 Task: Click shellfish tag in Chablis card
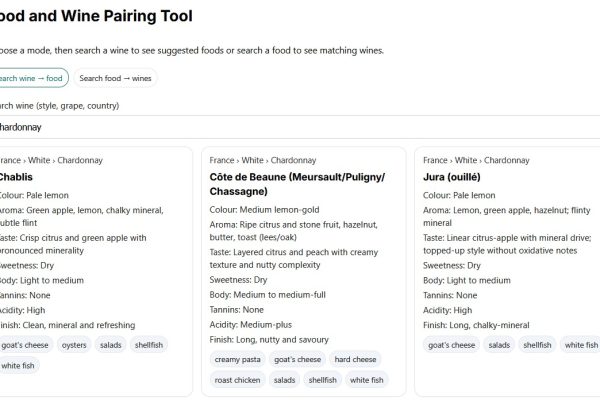[149, 345]
